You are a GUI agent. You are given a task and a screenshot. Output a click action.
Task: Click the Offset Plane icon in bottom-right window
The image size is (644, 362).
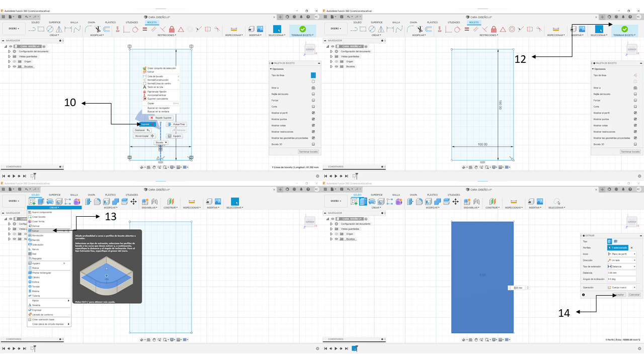pos(493,202)
